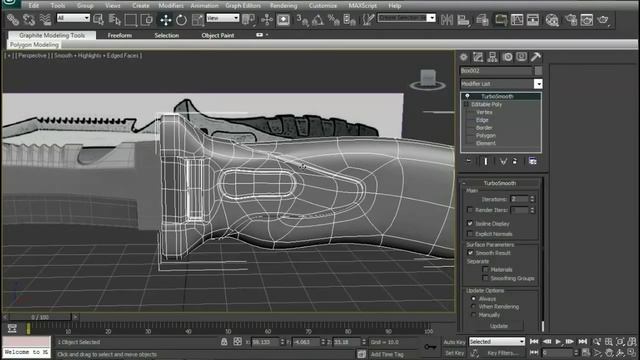Open the Display command panel tab

click(x=521, y=57)
